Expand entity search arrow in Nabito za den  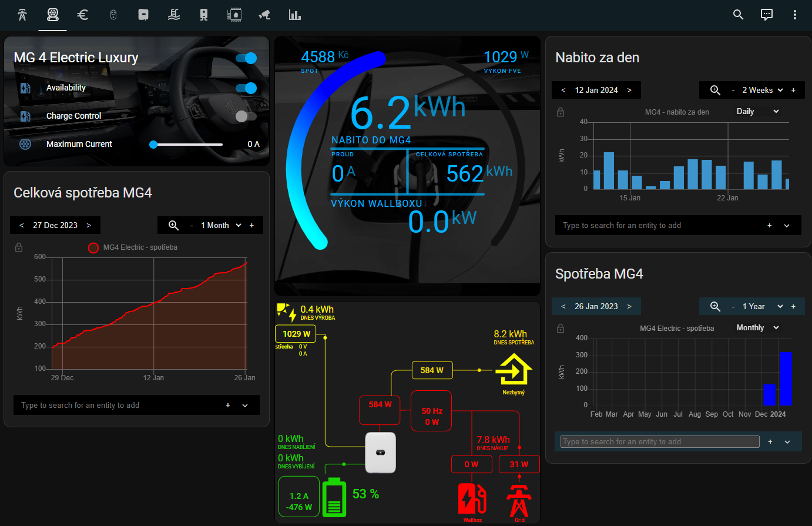point(787,225)
